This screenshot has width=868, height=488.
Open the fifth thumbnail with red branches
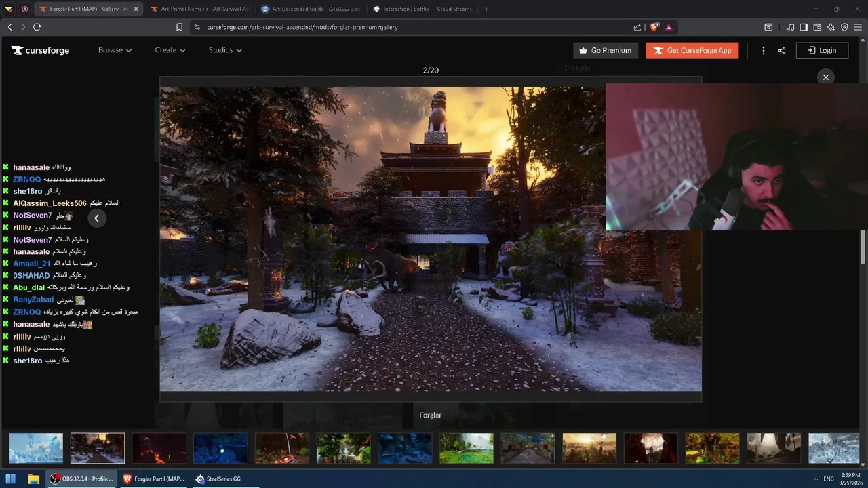282,448
